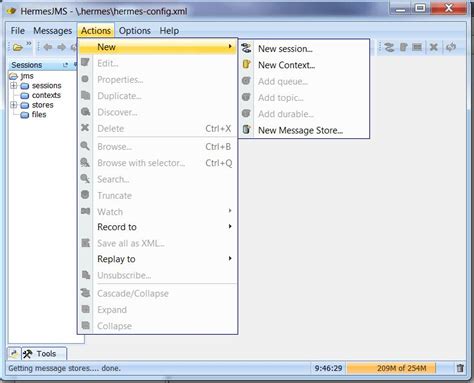Viewport: 474px width, 383px height.
Task: Open the Options menu
Action: click(x=135, y=31)
